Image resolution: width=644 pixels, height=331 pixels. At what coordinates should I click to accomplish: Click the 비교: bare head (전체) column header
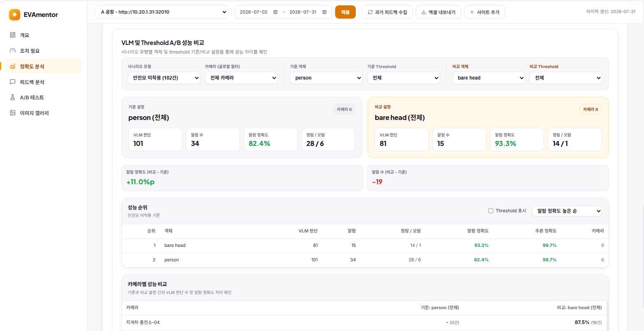point(579,308)
